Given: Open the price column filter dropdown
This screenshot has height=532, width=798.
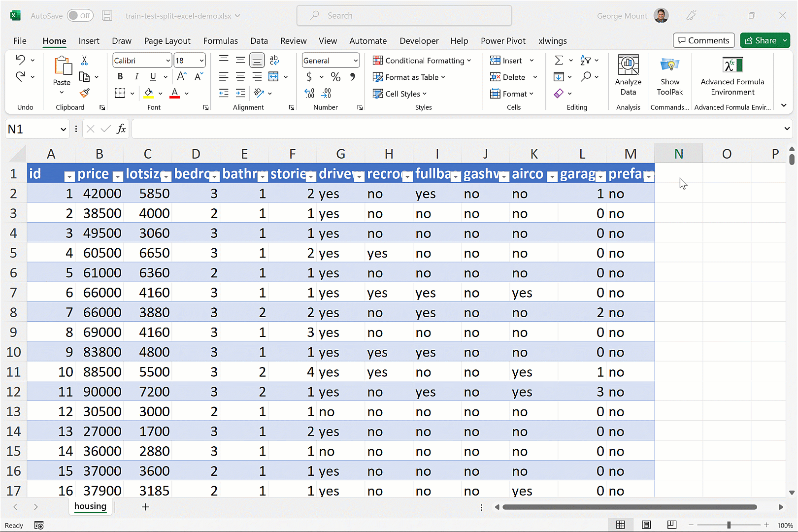Looking at the screenshot, I should pyautogui.click(x=118, y=176).
